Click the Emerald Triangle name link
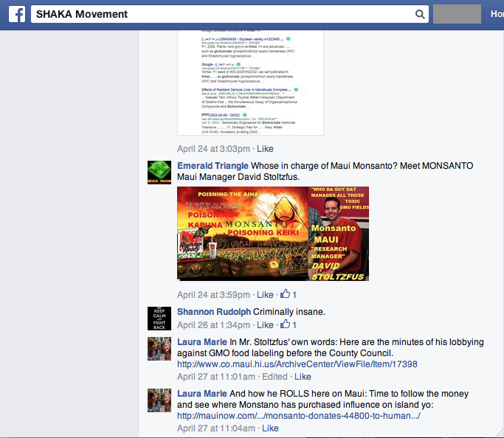 click(213, 166)
